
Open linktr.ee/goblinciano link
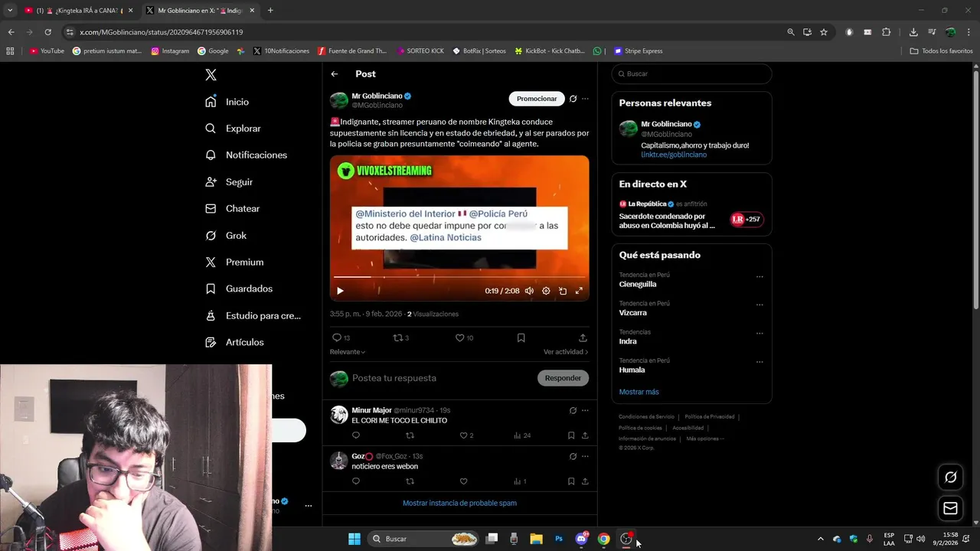[x=674, y=155]
